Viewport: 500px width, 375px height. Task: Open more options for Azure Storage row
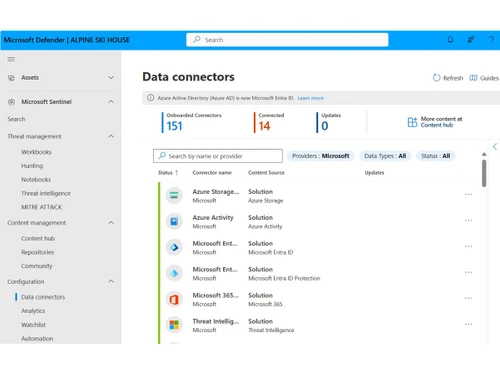(x=468, y=194)
